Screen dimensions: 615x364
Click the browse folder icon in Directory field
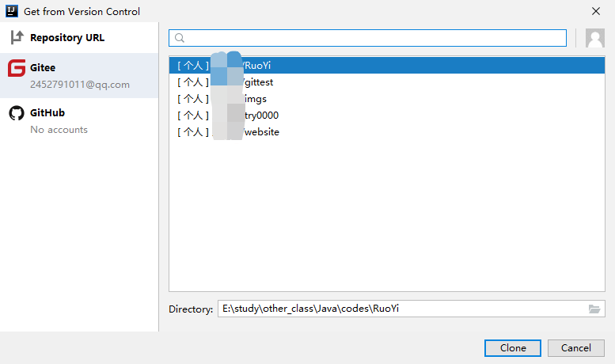click(594, 309)
